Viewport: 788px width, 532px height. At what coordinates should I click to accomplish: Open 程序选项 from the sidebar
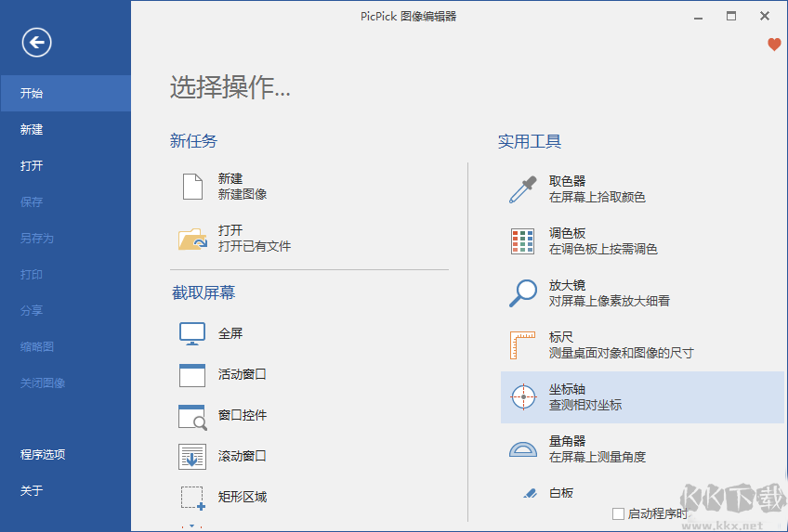click(43, 455)
